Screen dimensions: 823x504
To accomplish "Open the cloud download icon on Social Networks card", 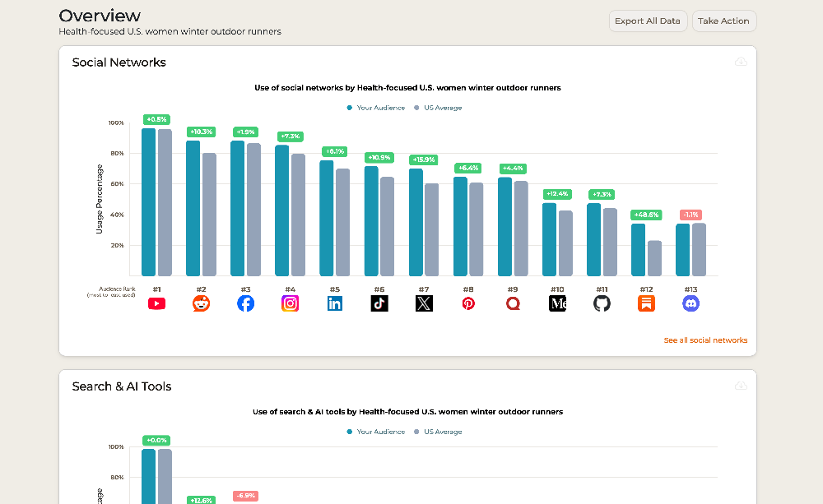I will [741, 61].
